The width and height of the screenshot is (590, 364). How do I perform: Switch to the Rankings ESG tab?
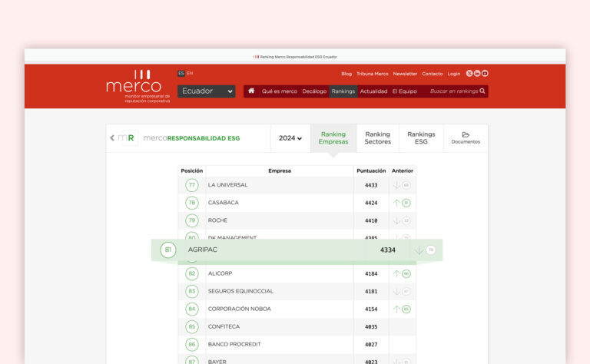421,138
